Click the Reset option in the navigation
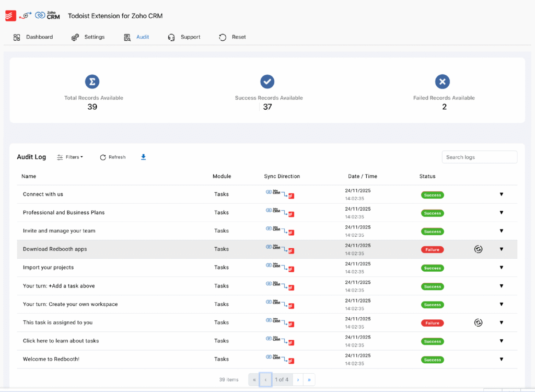The width and height of the screenshot is (535, 392). point(231,37)
